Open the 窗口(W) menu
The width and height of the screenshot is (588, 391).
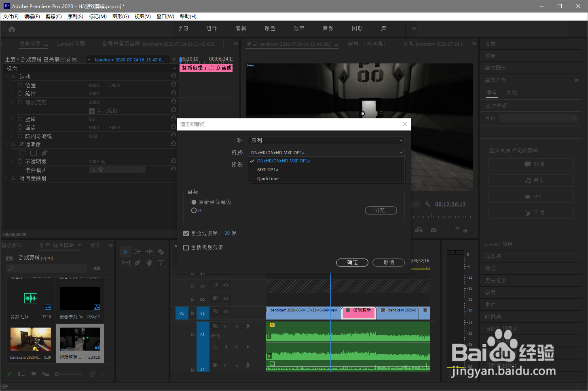click(165, 17)
